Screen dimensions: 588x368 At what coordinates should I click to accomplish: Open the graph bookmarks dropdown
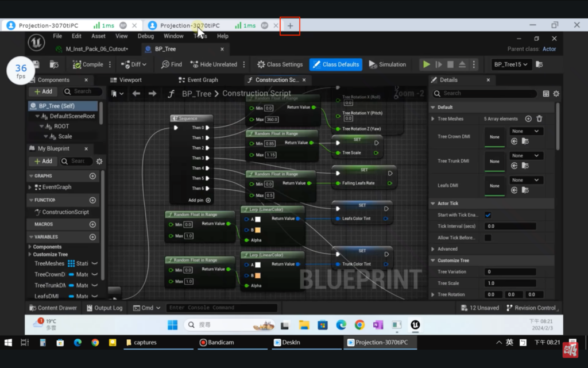[x=117, y=94]
